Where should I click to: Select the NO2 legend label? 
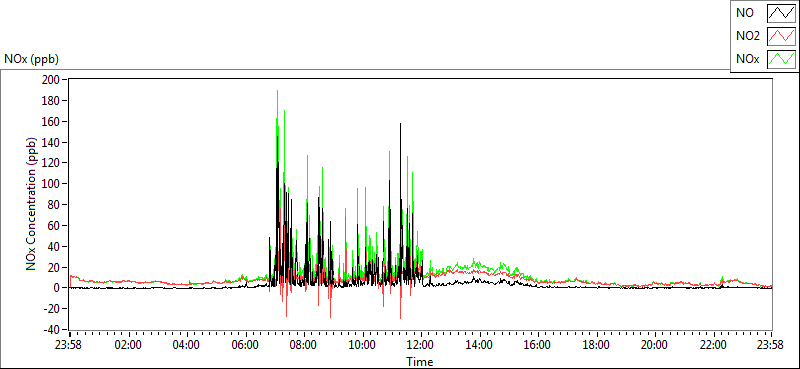coord(748,36)
